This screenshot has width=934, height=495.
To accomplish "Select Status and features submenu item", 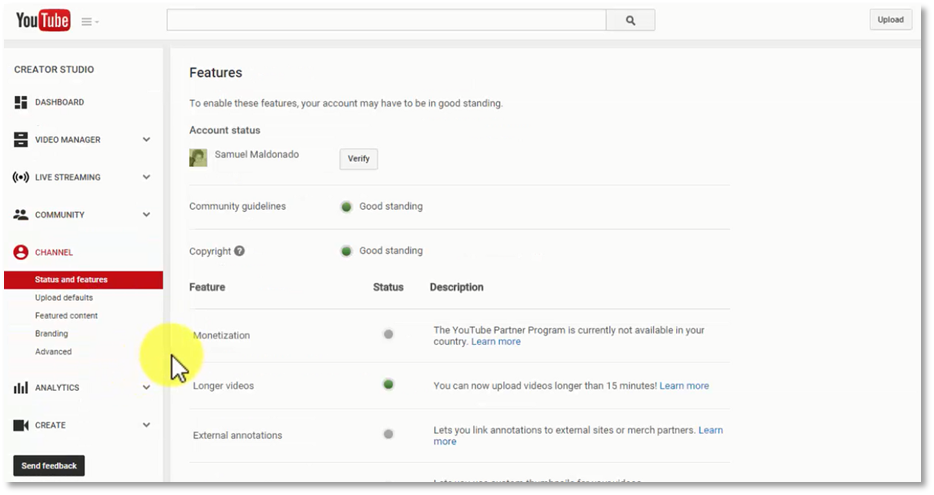I will click(83, 280).
